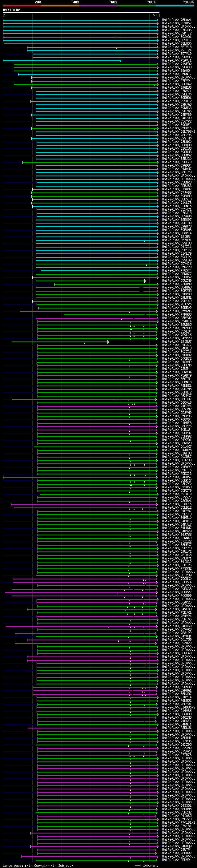Select hit UniRef100_Q54DL4

(x=177, y=321)
